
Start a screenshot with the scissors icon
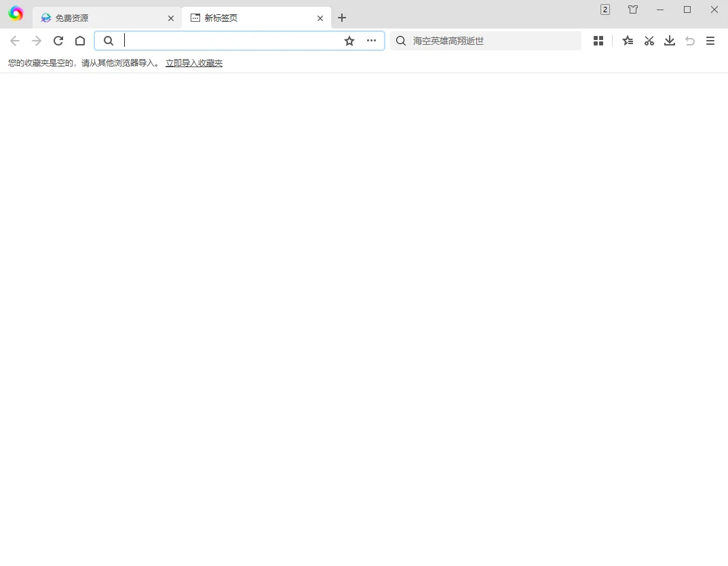point(649,41)
